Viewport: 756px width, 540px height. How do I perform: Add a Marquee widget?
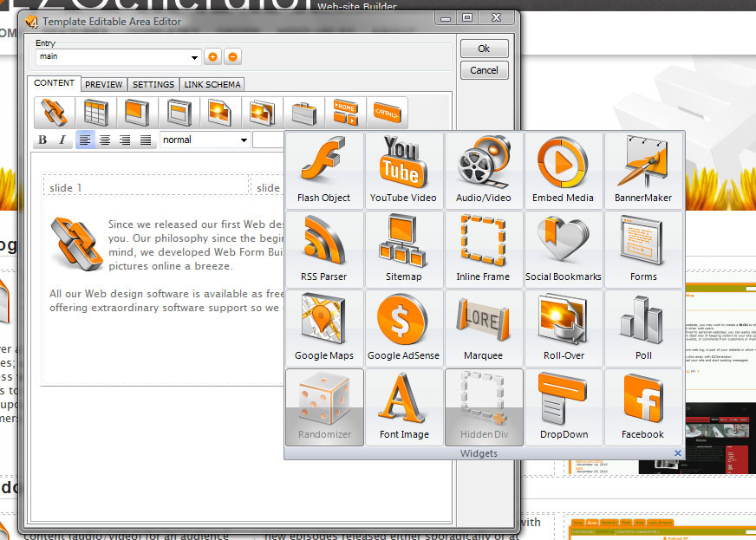[x=484, y=329]
